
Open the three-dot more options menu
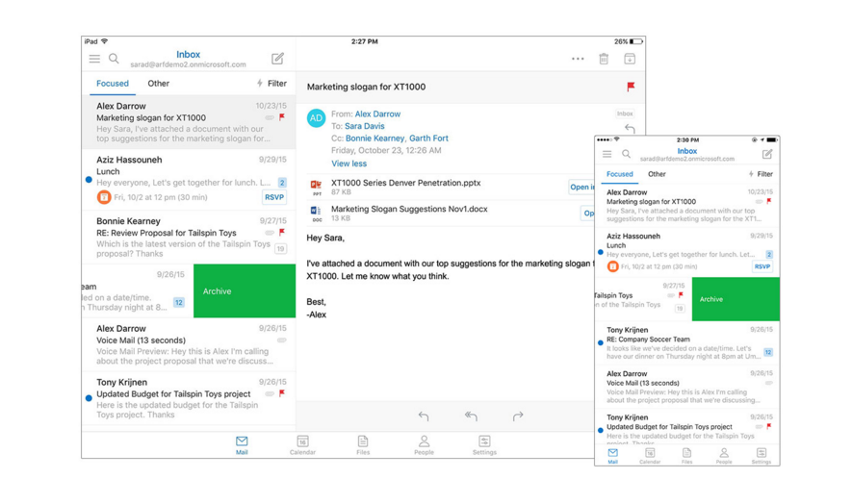[578, 59]
